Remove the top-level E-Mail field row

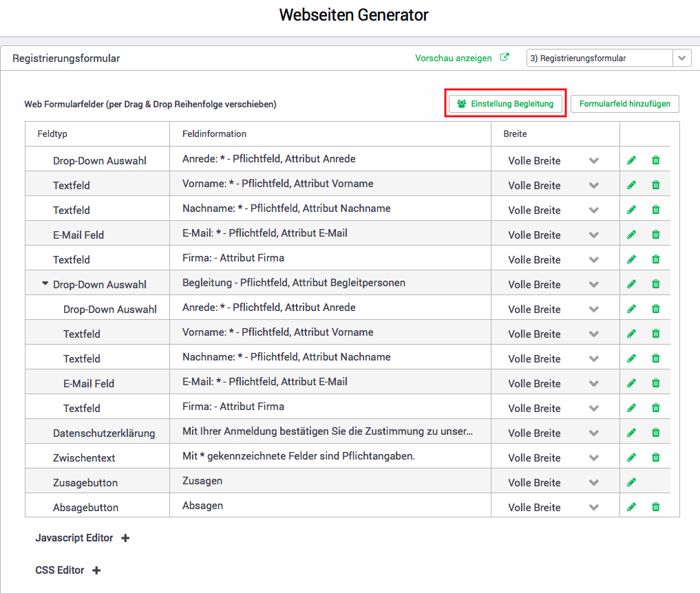coord(655,235)
